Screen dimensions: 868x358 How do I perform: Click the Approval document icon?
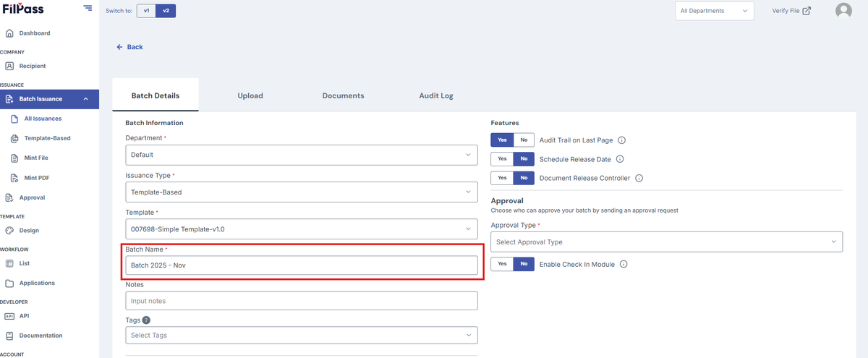pyautogui.click(x=9, y=197)
